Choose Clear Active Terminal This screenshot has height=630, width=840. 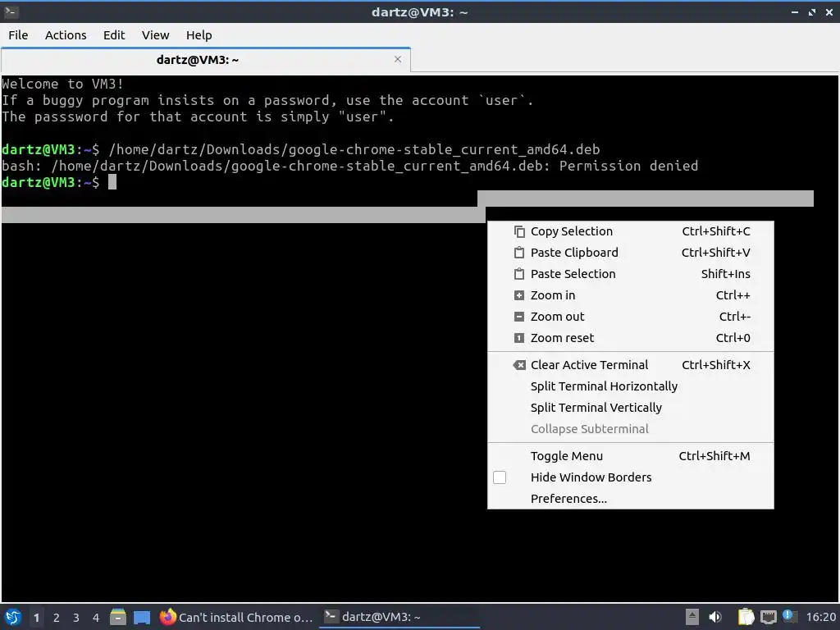[631, 365]
